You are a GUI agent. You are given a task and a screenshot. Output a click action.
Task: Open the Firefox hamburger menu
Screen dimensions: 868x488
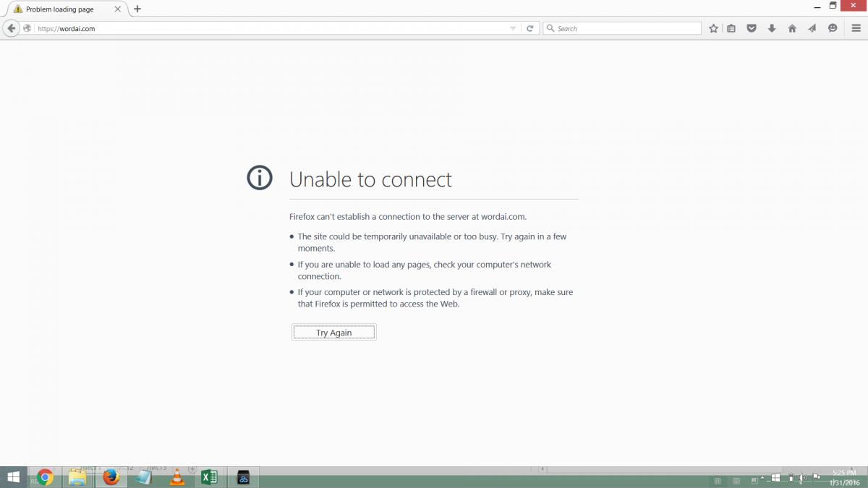coord(856,28)
